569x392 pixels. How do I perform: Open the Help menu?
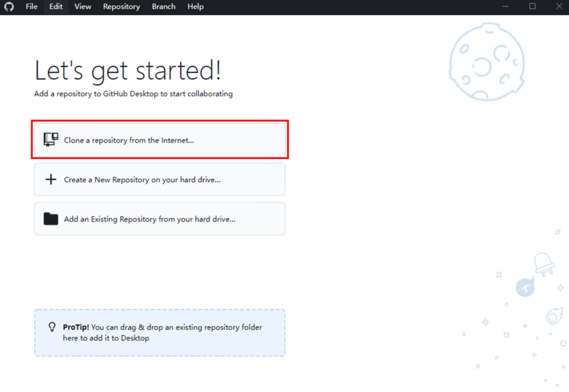(196, 7)
